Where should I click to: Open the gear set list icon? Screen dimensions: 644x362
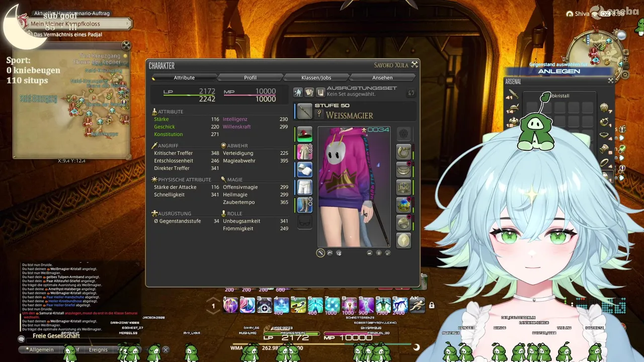point(320,93)
